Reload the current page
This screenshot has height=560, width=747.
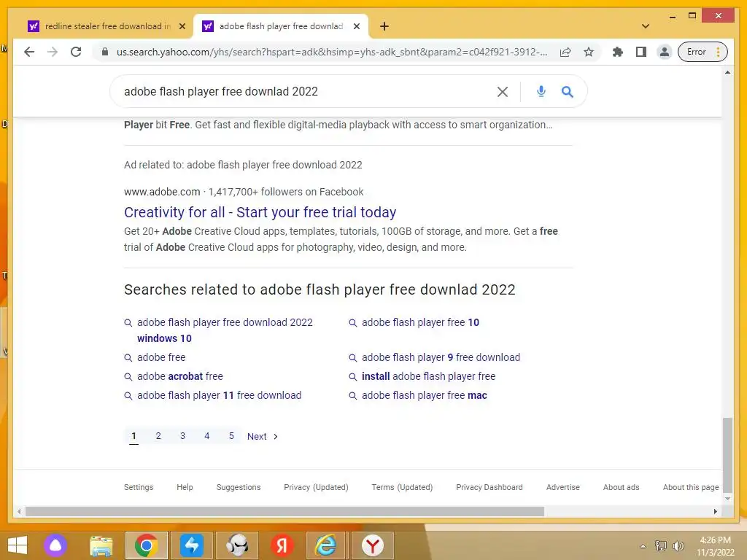click(76, 52)
